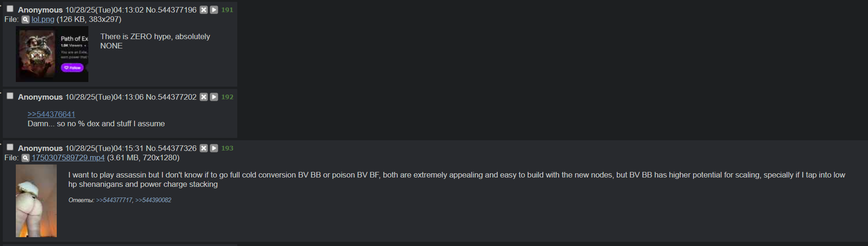Click the X icon on post No.544377196
This screenshot has height=246, width=868.
point(204,10)
